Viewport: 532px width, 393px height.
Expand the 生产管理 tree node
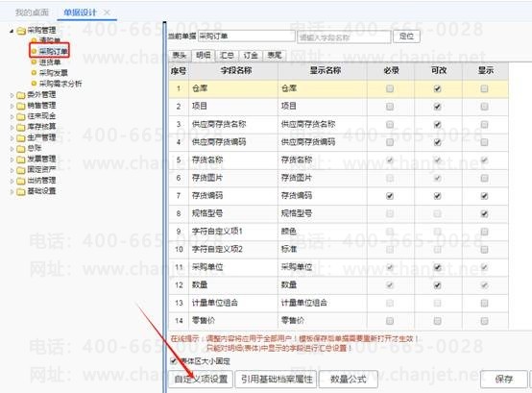tap(12, 138)
